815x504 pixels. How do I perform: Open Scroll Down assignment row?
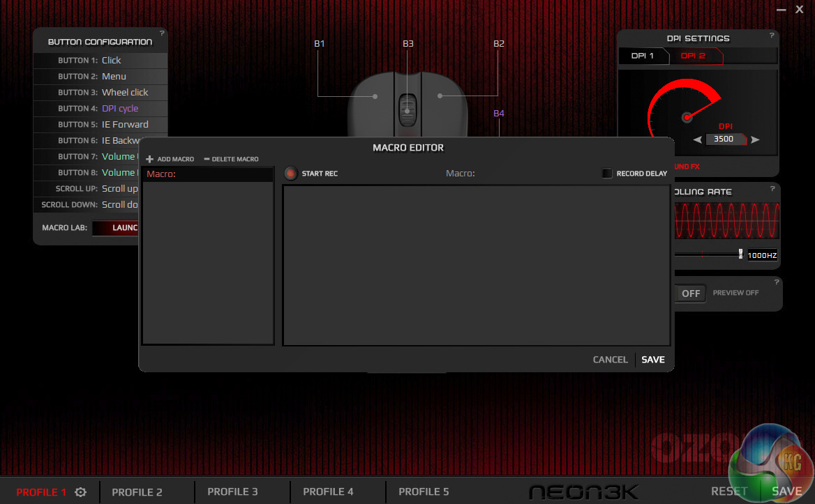pyautogui.click(x=87, y=205)
